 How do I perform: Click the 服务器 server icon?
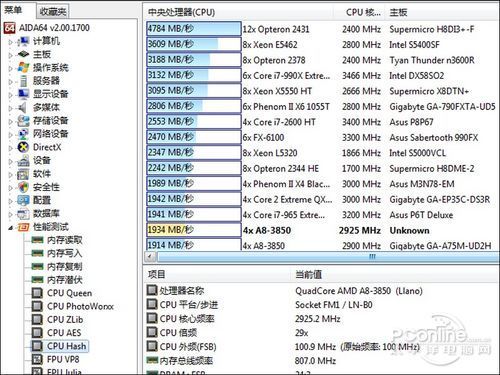tap(23, 81)
